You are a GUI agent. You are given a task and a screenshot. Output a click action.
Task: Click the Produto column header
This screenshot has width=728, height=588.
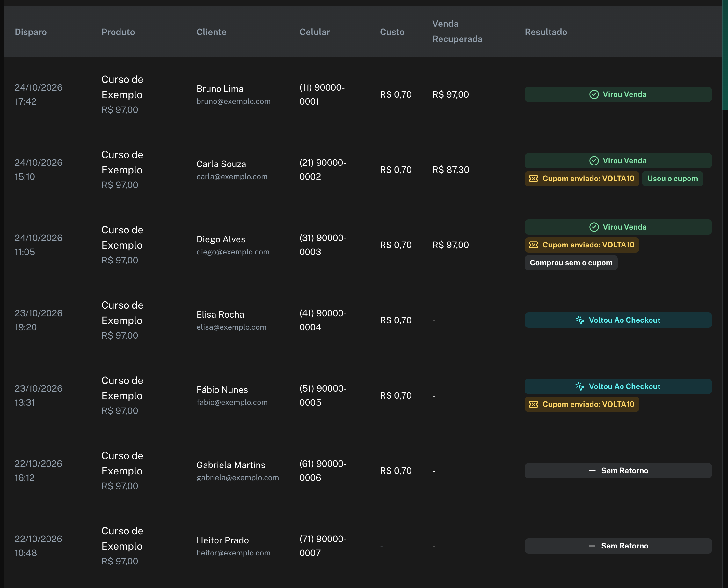(x=118, y=32)
